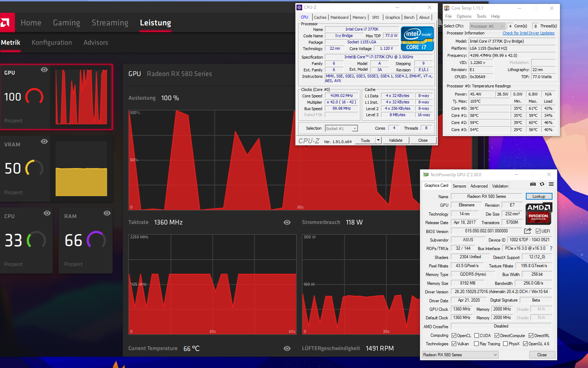Click the CPU usage circular gauge
588x368 pixels.
37,240
